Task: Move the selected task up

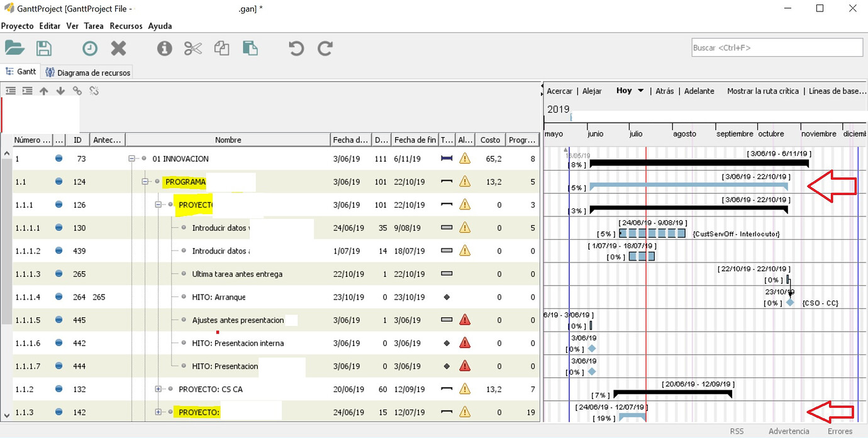Action: (x=43, y=90)
